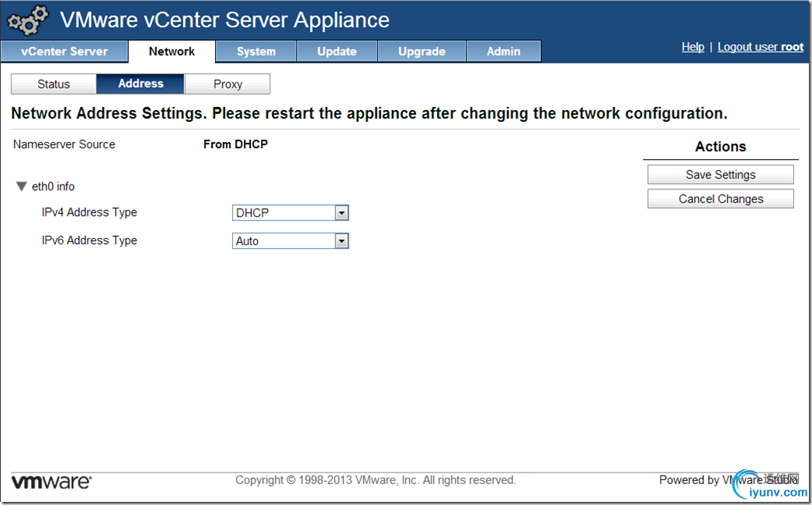Click the Cancel Changes button
The width and height of the screenshot is (812, 505).
point(720,199)
